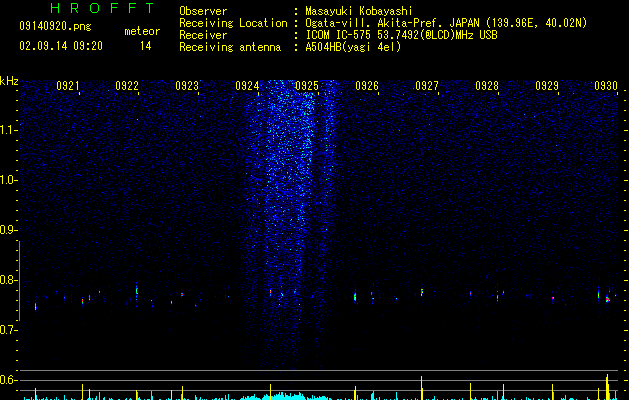The width and height of the screenshot is (629, 400).
Task: Click the observer name Masayuki Kobayashi
Action: 359,11
